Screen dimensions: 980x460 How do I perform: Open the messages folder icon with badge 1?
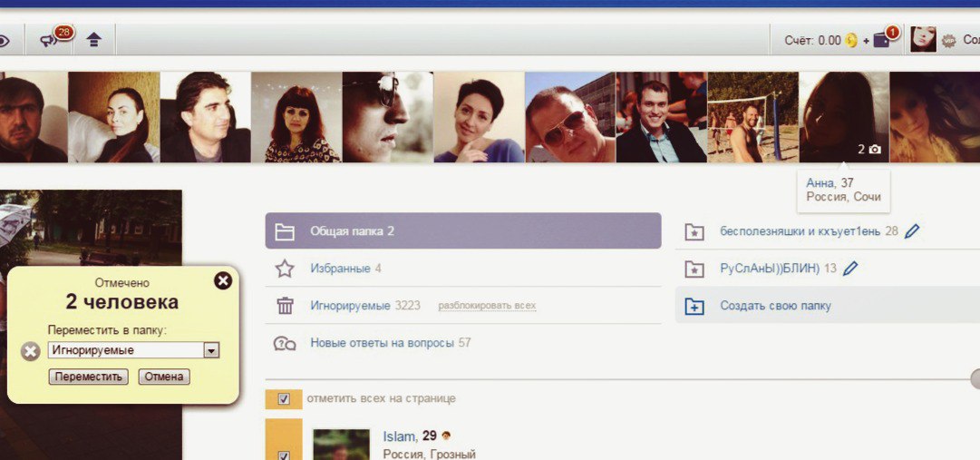pos(882,40)
